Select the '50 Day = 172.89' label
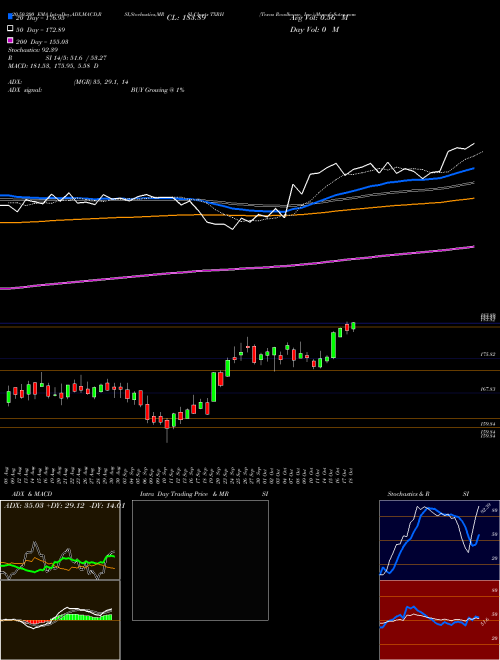 point(41,30)
